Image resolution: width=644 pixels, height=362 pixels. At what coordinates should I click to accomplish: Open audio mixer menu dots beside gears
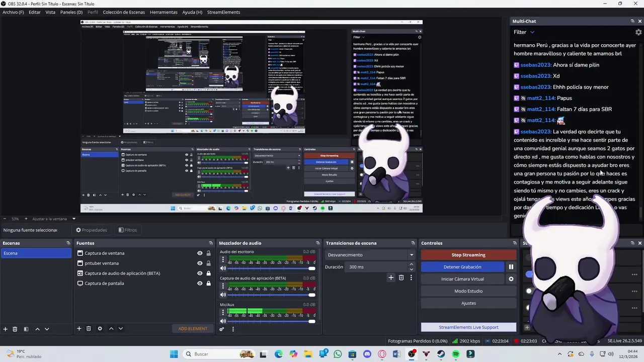click(x=233, y=329)
